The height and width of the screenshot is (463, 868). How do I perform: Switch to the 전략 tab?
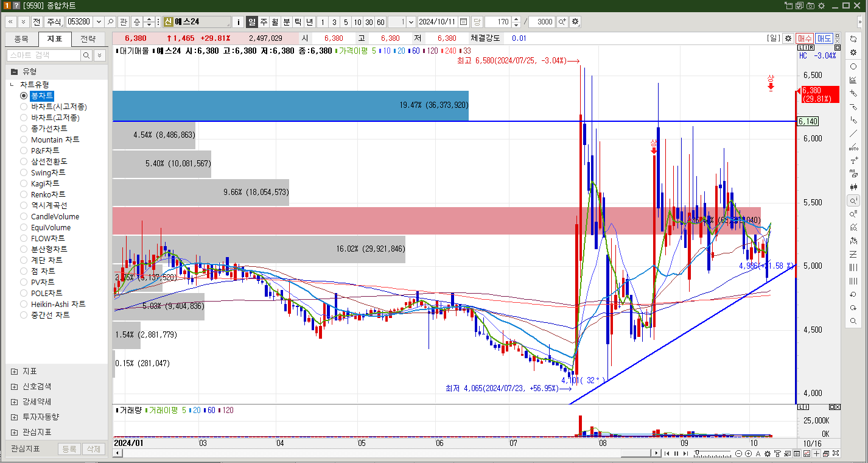88,40
